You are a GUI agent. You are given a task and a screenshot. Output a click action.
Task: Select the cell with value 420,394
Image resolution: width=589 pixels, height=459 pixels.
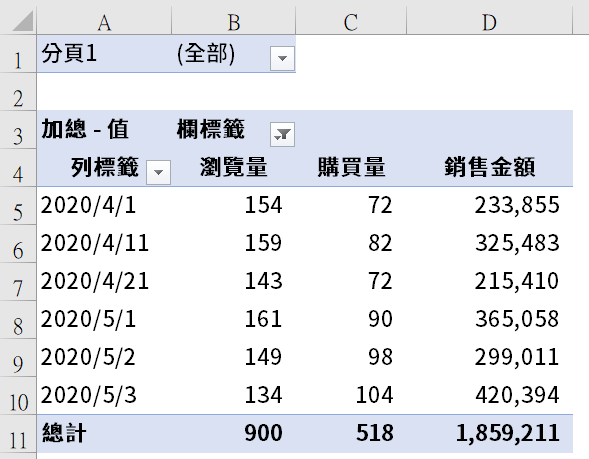coord(489,396)
